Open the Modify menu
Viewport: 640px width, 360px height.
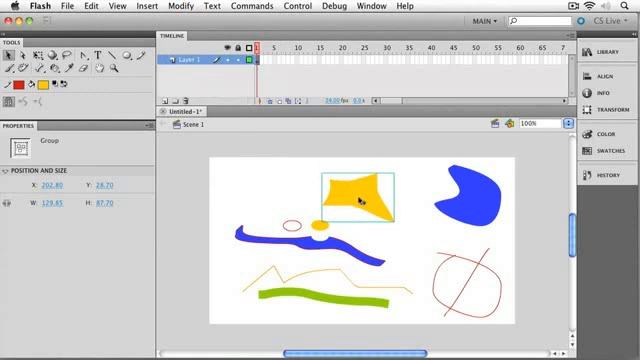click(x=181, y=6)
